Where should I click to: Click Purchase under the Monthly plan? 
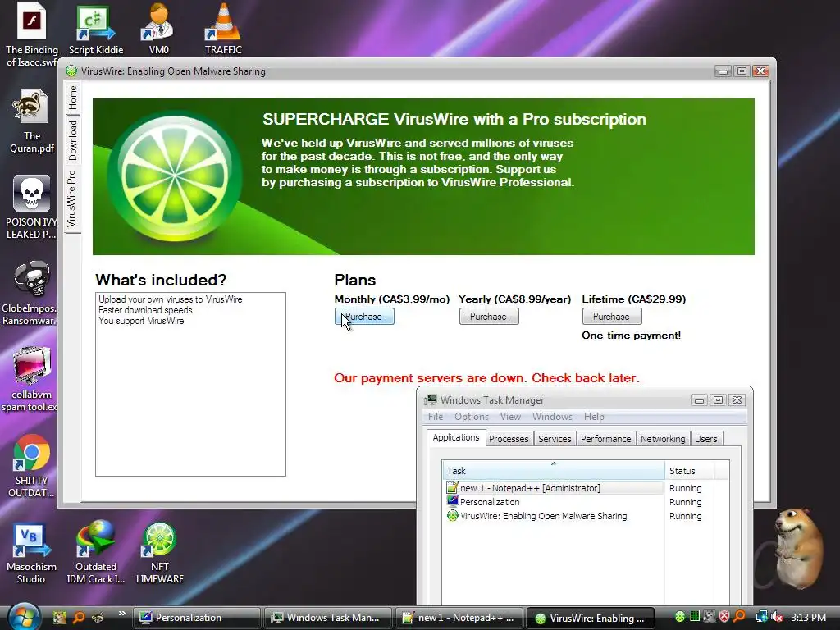(364, 317)
